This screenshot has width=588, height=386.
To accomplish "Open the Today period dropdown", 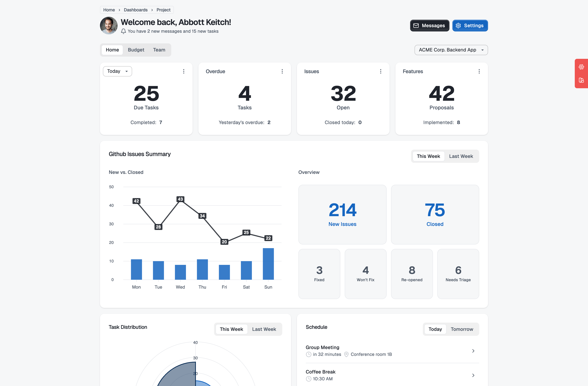I will pos(117,72).
